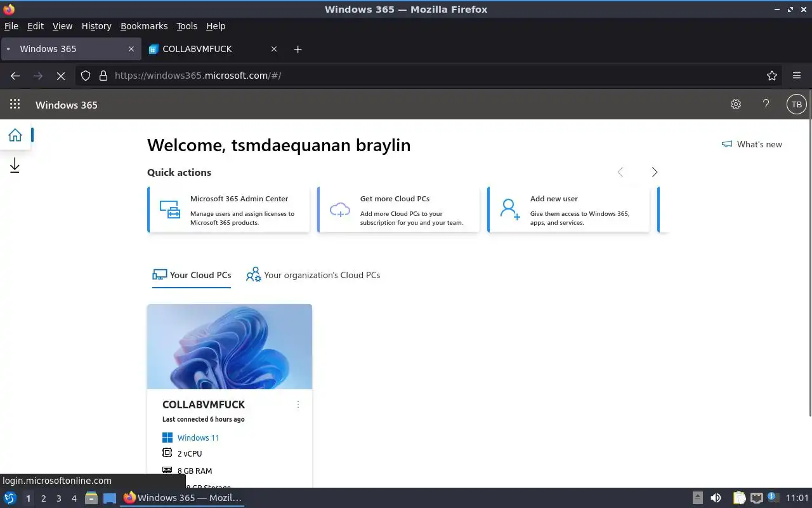Show next quick actions with right chevron
The width and height of the screenshot is (812, 508).
coord(655,172)
